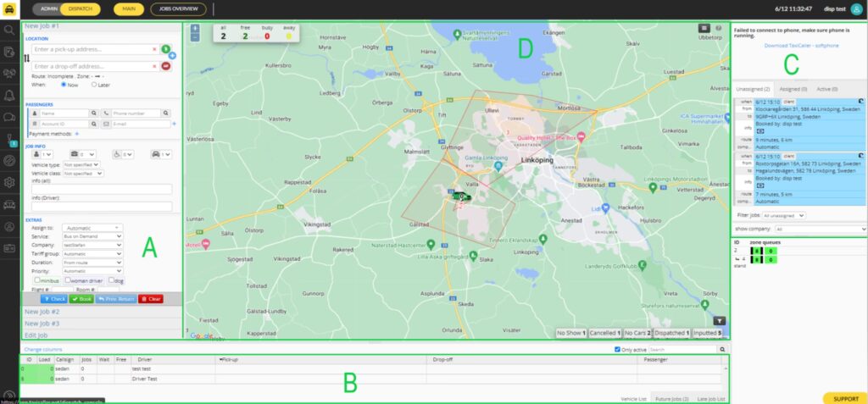
Task: Click 'Download TaxiCaller - softphone' link
Action: pyautogui.click(x=800, y=45)
